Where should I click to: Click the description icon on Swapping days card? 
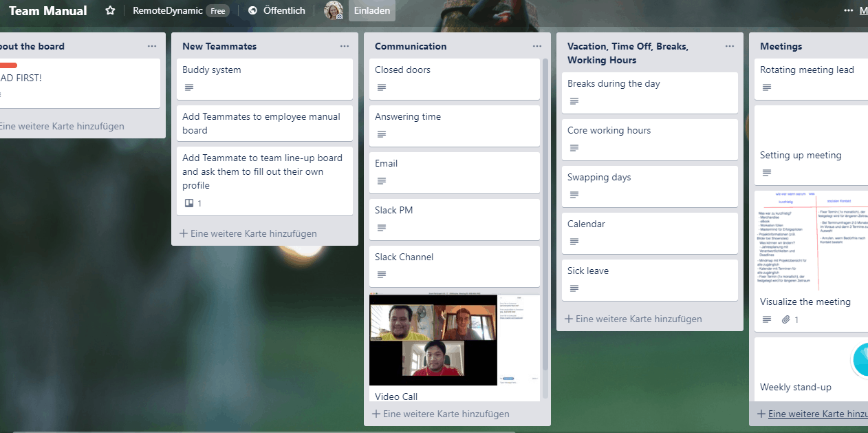coord(574,195)
